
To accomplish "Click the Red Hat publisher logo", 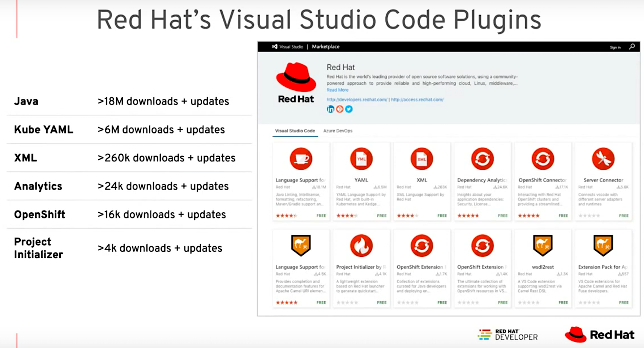I will [x=296, y=82].
